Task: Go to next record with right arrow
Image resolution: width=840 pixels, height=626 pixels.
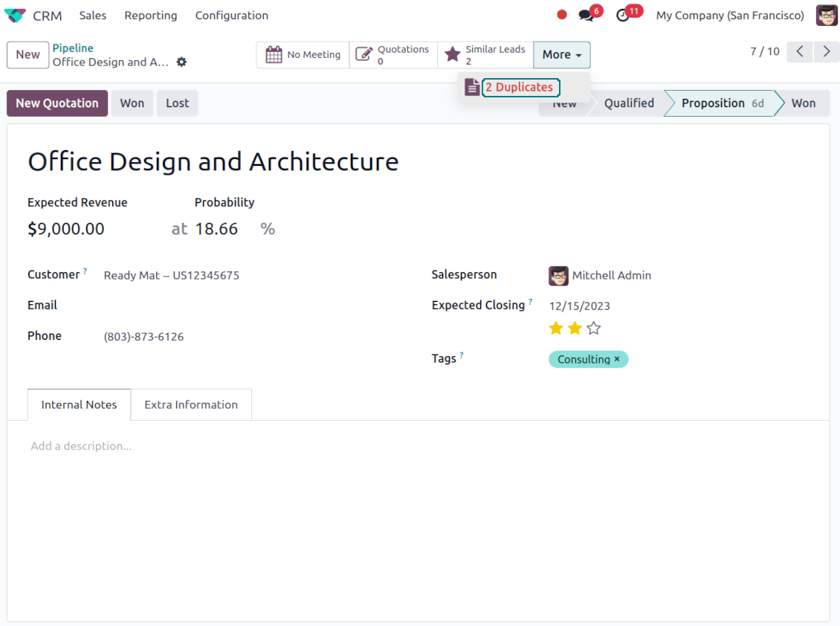Action: click(x=826, y=52)
